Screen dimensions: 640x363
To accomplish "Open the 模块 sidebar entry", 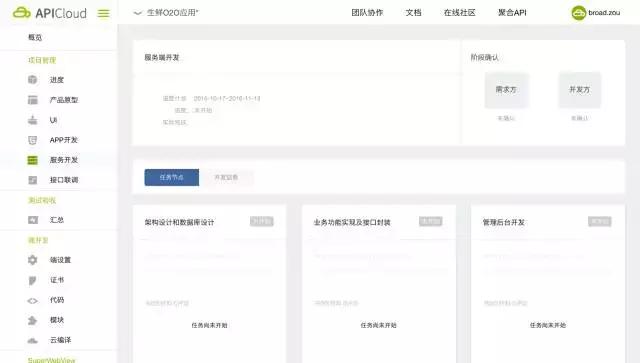I will [x=57, y=320].
